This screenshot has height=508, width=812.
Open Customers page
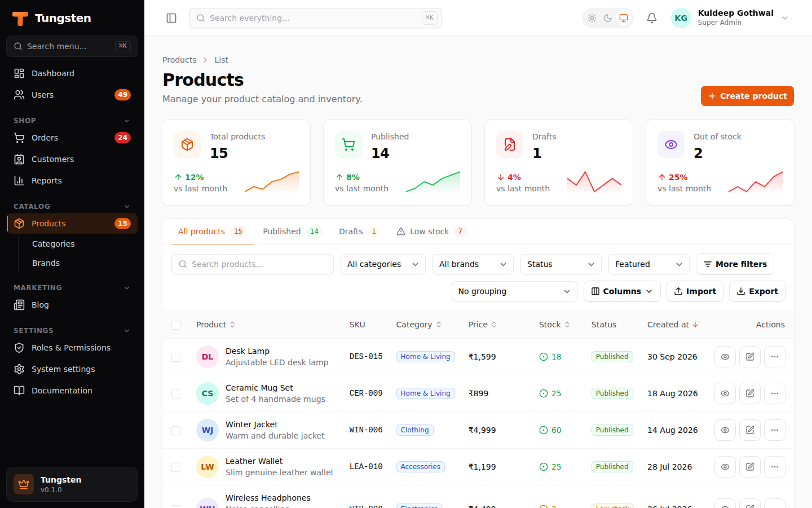72,159
